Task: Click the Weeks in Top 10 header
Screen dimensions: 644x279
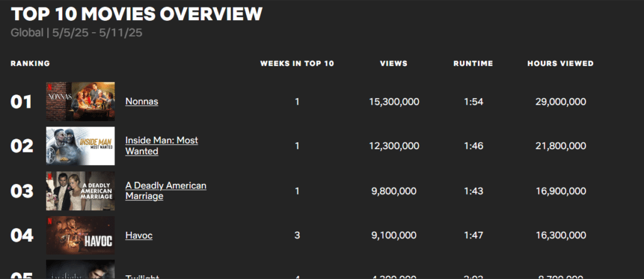Action: point(297,64)
